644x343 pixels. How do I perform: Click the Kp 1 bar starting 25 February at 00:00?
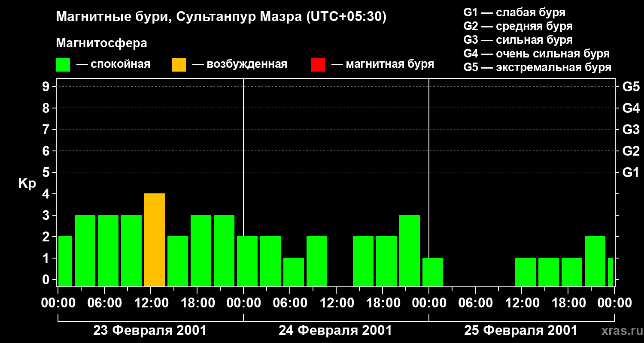click(x=433, y=272)
